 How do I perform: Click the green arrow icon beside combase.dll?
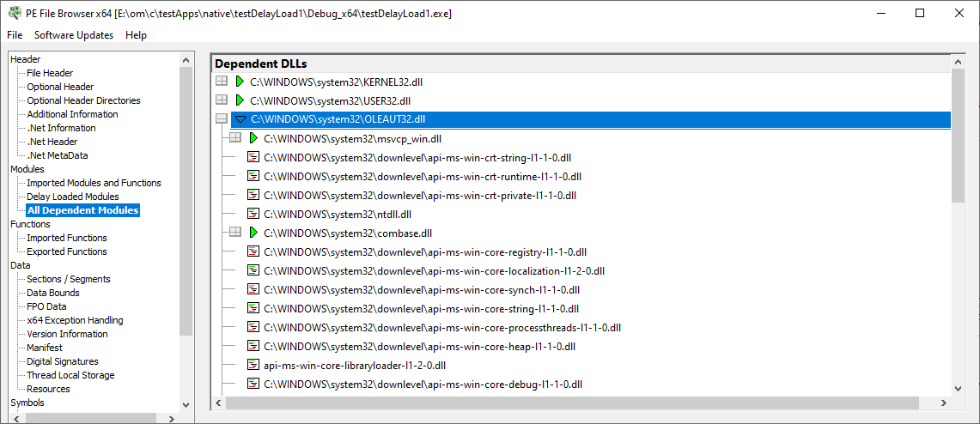pyautogui.click(x=253, y=233)
